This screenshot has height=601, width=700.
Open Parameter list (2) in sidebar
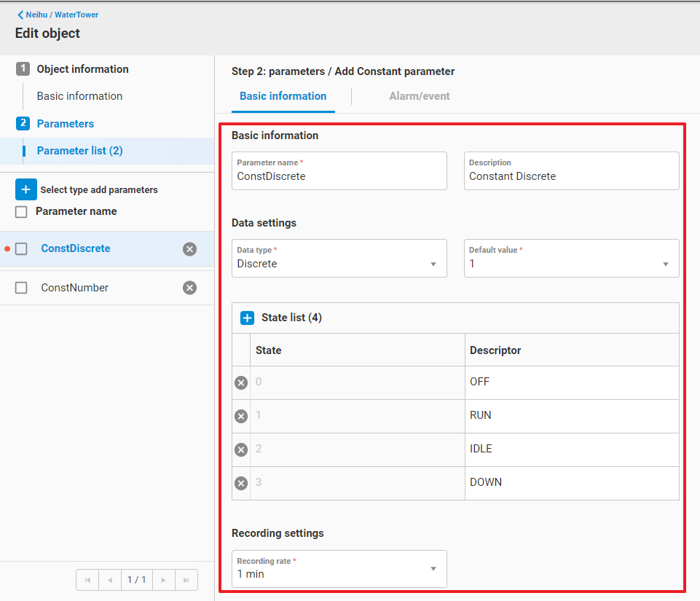pos(79,151)
